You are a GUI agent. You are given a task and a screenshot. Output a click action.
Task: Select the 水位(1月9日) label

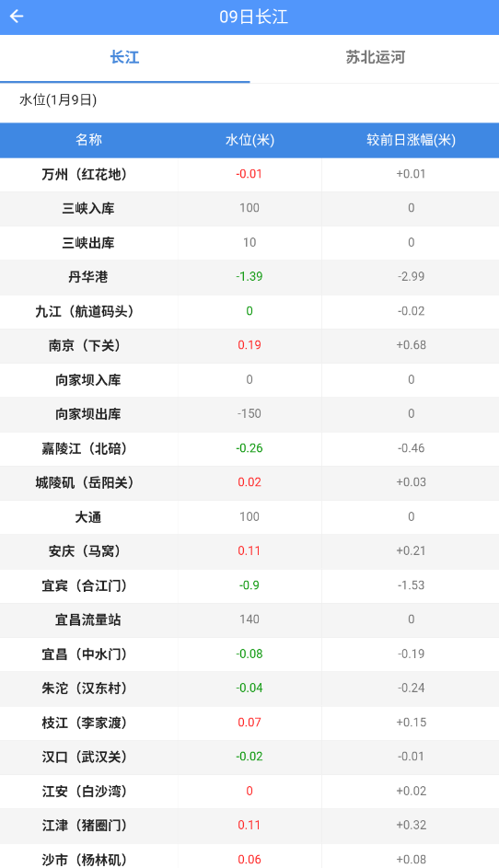58,100
